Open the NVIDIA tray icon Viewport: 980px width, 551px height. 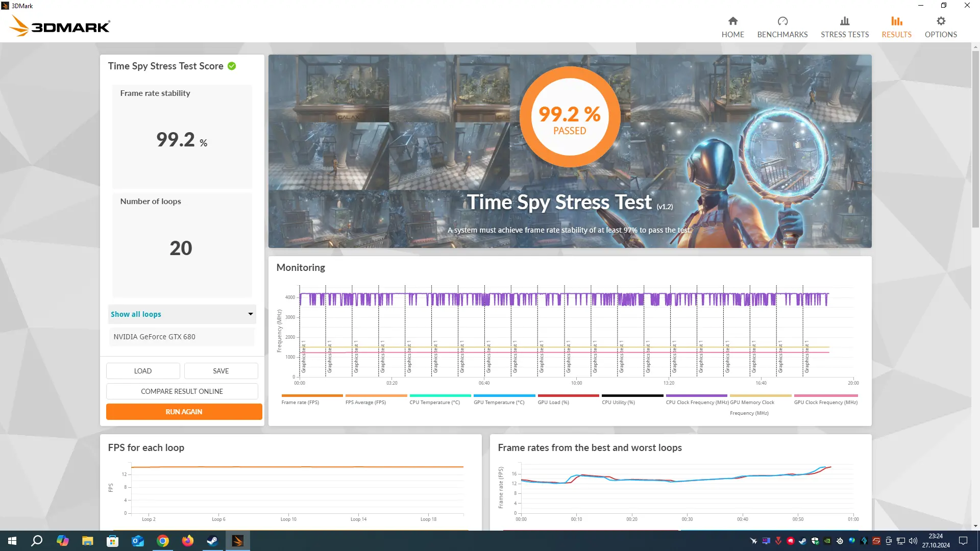pyautogui.click(x=827, y=541)
